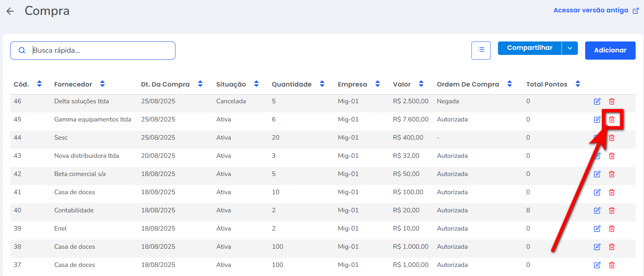Screen dimensions: 644x276
Task: Edit purchase 41 from Casa de doces
Action: point(597,192)
